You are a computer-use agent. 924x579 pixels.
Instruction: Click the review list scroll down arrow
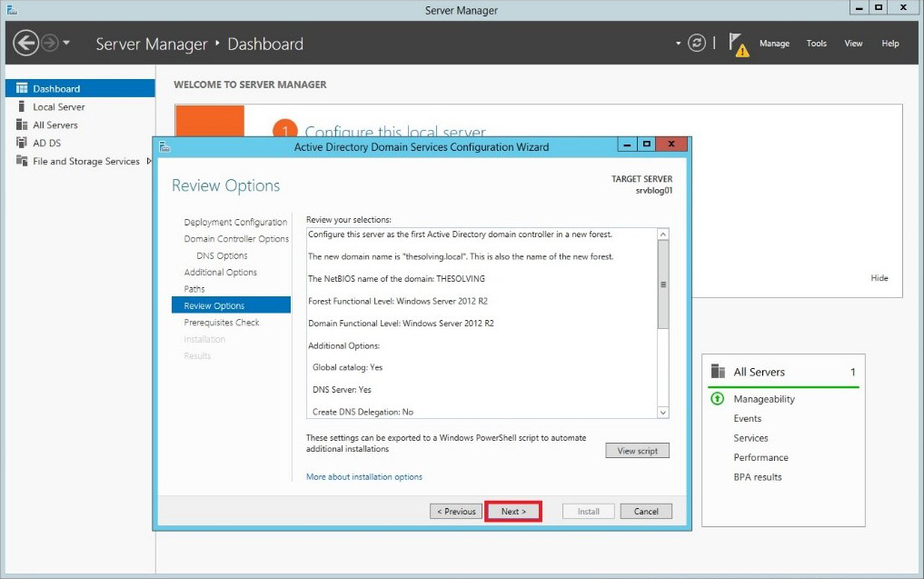point(663,412)
